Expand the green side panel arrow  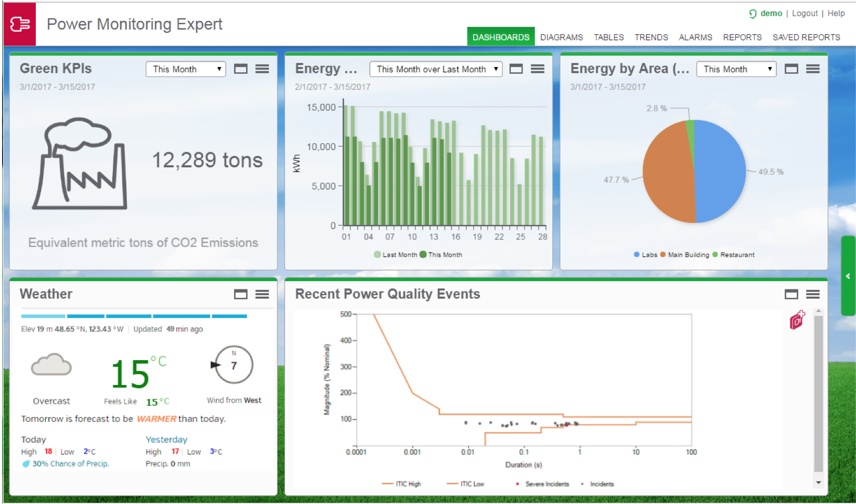click(848, 276)
